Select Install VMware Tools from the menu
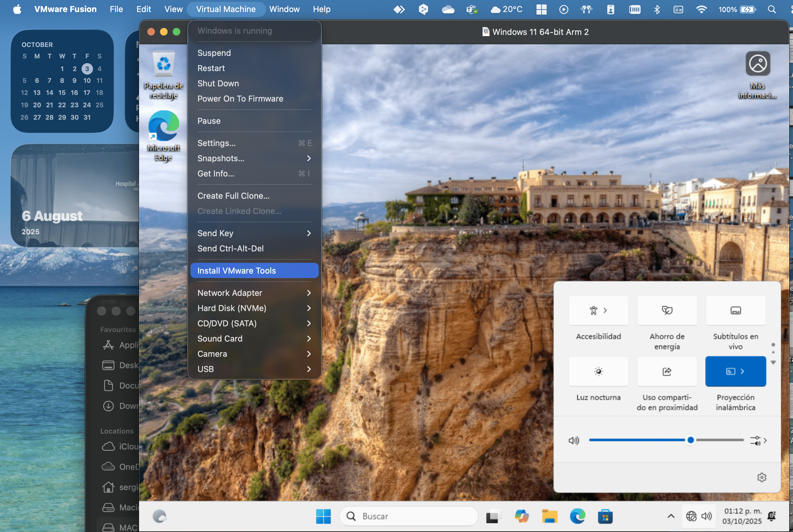 click(254, 270)
